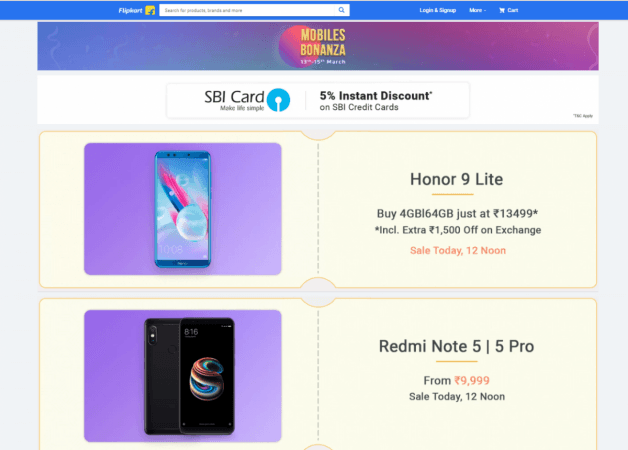The width and height of the screenshot is (628, 450).
Task: Click the Cart link text
Action: pyautogui.click(x=513, y=10)
